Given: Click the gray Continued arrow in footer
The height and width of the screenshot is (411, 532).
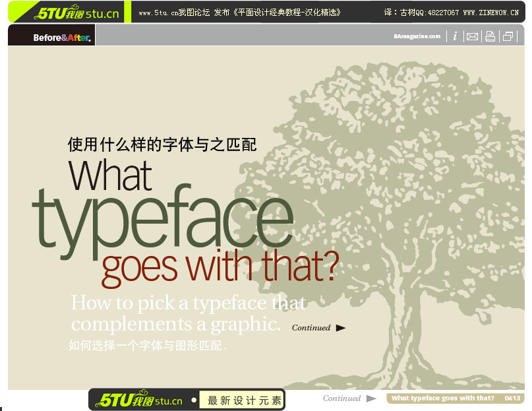Looking at the screenshot, I should [371, 398].
